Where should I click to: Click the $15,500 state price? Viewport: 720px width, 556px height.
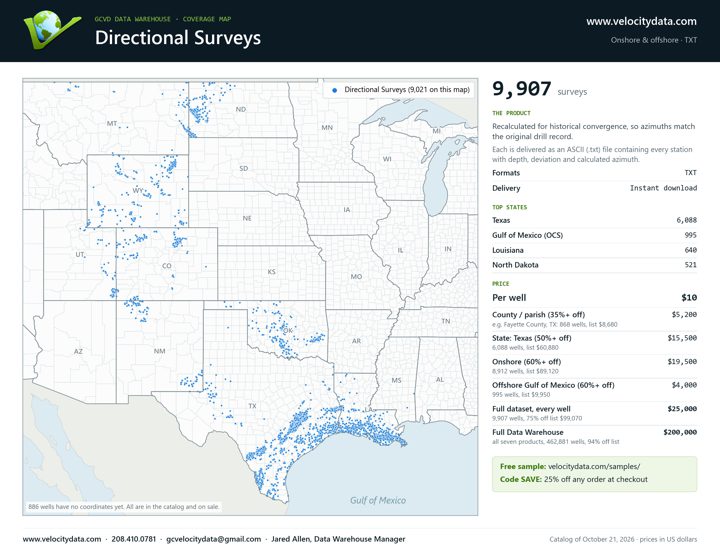pyautogui.click(x=682, y=338)
